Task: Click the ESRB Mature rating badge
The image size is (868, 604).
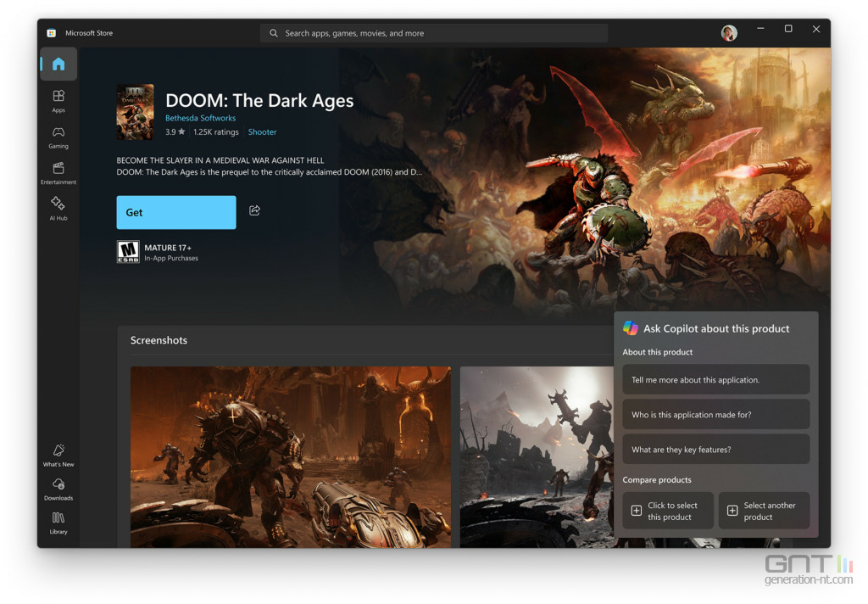Action: (x=128, y=252)
